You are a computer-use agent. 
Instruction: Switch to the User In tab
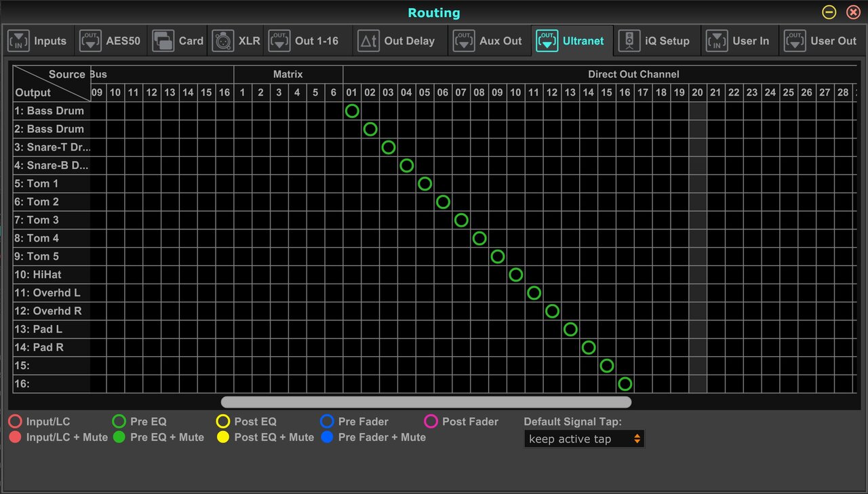click(739, 41)
